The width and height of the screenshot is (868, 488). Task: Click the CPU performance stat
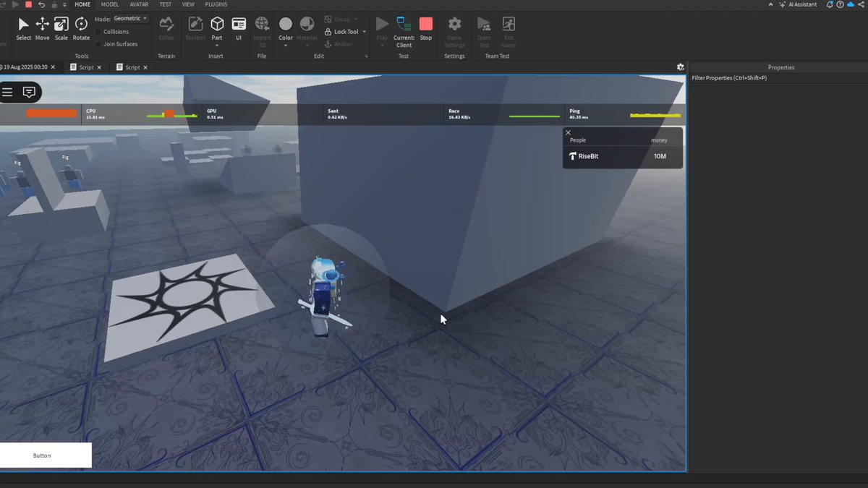pos(141,114)
